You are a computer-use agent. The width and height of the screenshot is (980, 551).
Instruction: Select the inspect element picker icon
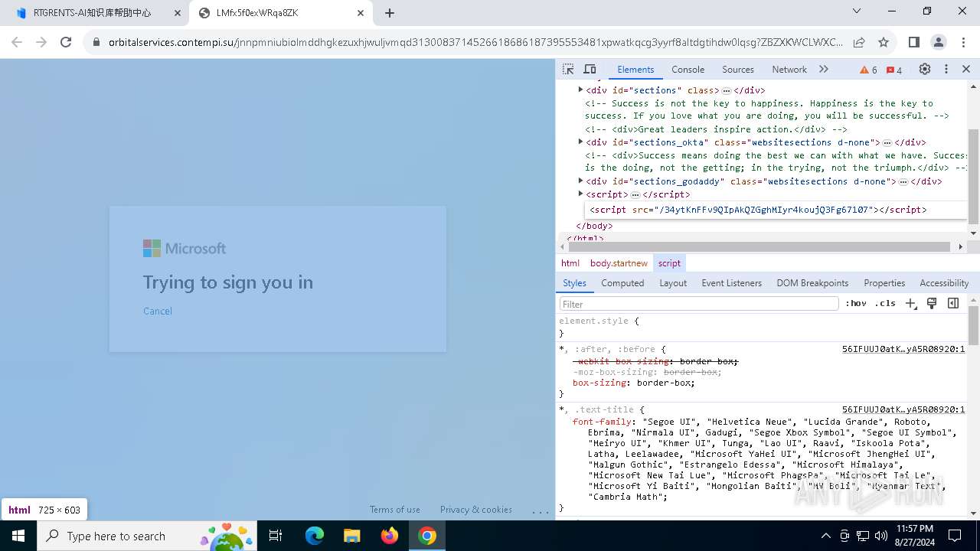tap(568, 69)
